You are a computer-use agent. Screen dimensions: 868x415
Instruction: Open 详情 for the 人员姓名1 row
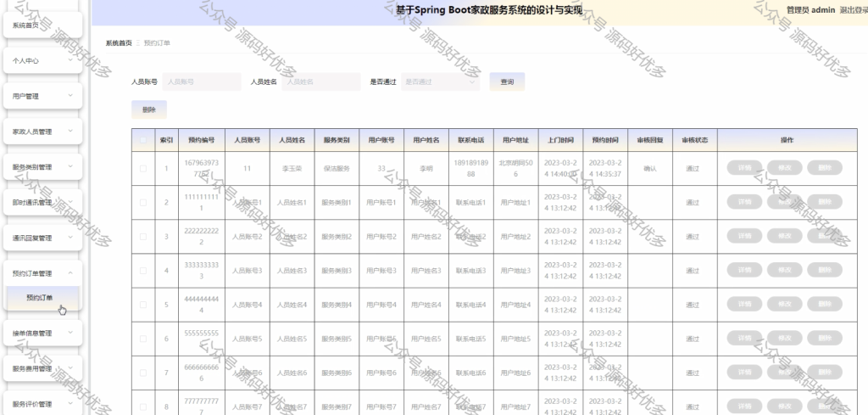744,202
